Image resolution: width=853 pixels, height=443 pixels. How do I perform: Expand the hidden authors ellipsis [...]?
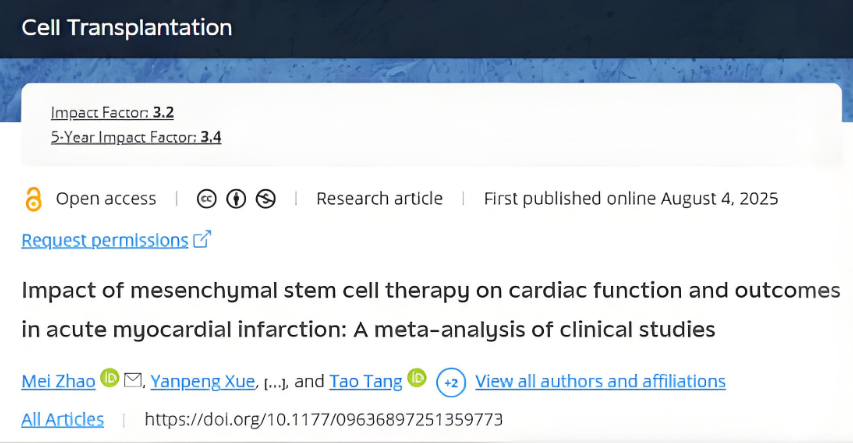coord(276,382)
